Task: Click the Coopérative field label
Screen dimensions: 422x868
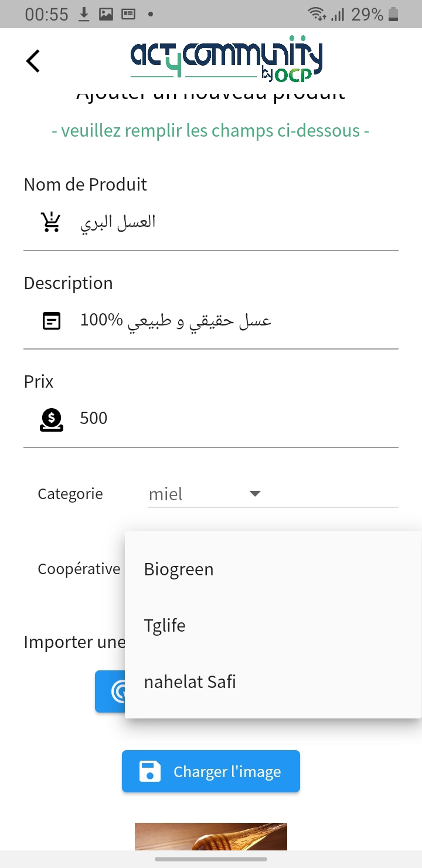Action: (x=79, y=568)
